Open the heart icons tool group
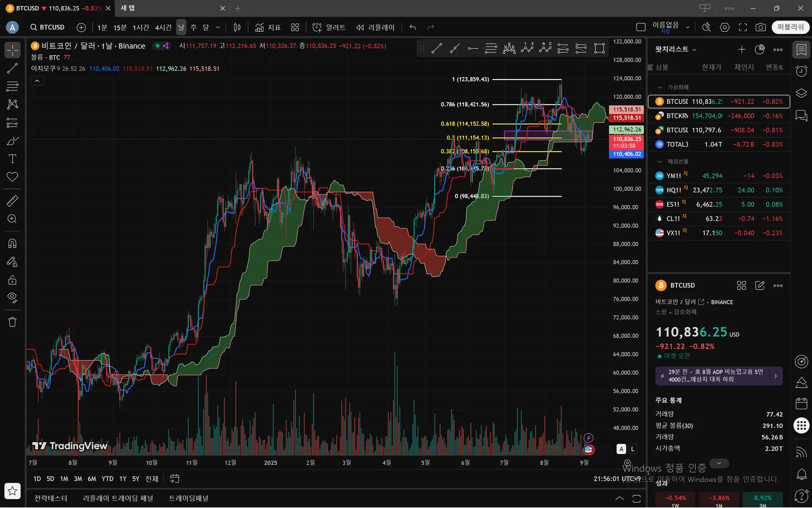812x508 pixels. (13, 177)
